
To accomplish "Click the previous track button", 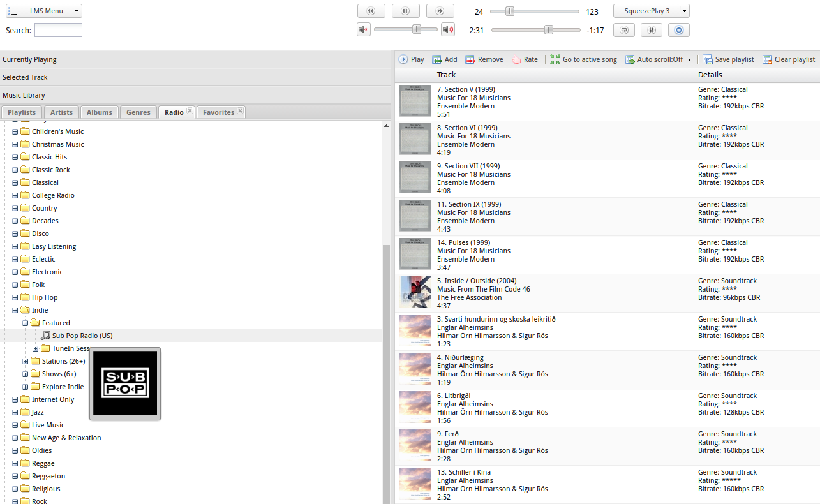I will click(371, 11).
